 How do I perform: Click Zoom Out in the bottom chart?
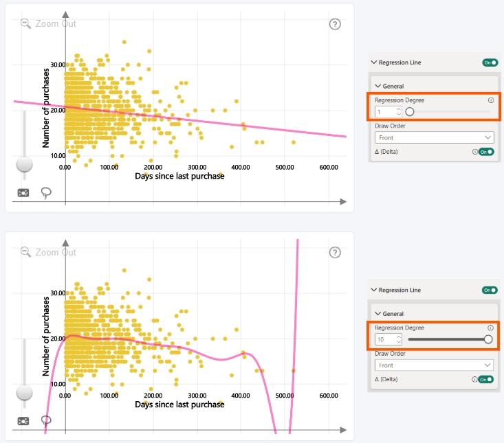(x=55, y=252)
